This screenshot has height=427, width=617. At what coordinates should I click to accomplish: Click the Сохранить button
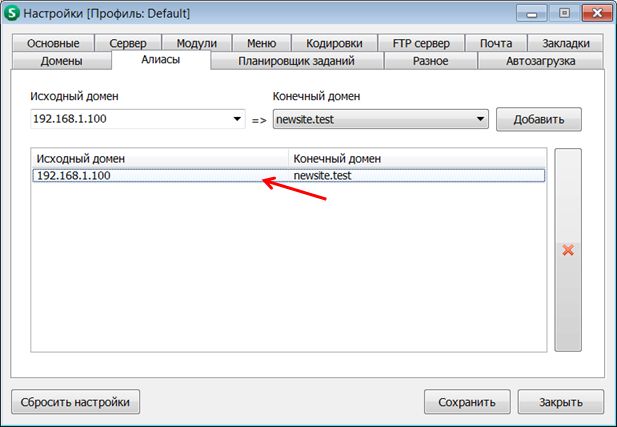467,402
